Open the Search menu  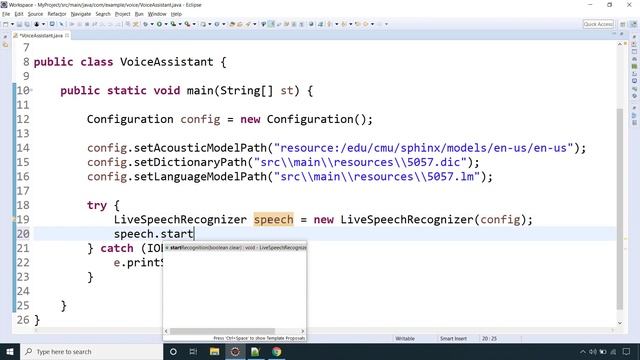[x=103, y=14]
